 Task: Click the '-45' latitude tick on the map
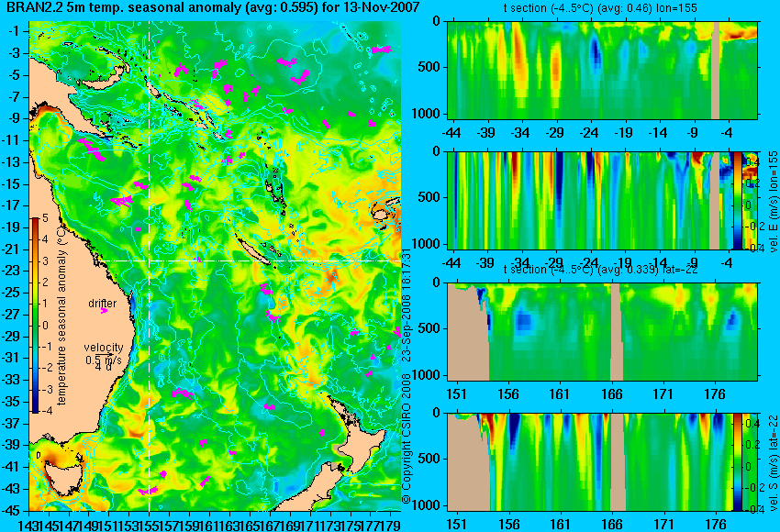[x=14, y=511]
